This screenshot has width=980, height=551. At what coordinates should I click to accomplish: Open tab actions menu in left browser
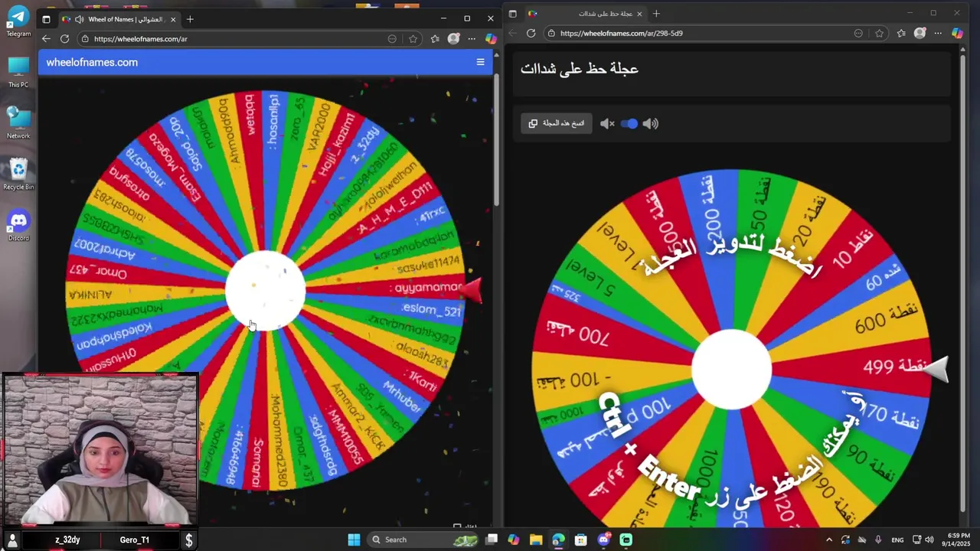coord(46,19)
